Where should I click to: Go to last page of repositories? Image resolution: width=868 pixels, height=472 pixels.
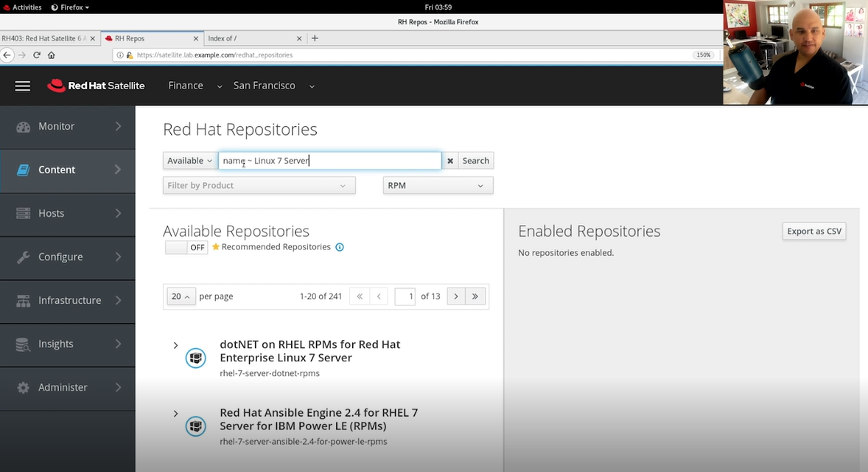point(475,296)
